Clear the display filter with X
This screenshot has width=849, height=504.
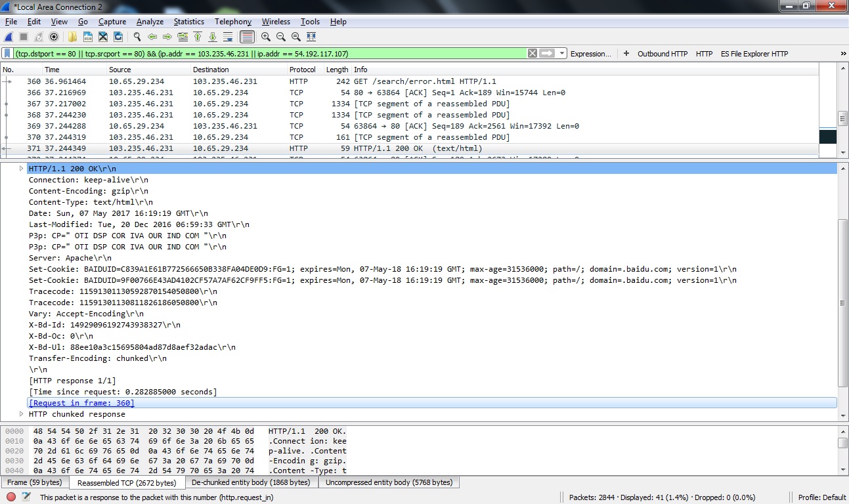[x=533, y=54]
